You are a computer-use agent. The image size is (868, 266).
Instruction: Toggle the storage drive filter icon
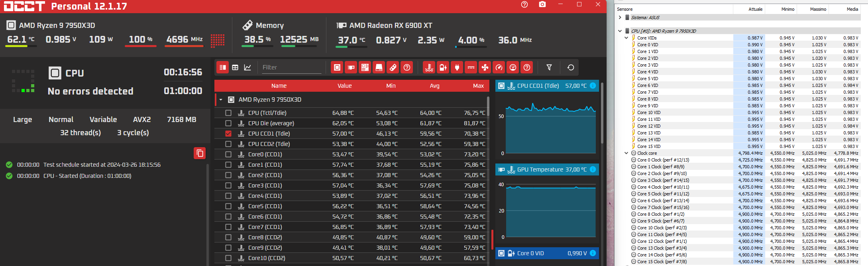379,67
